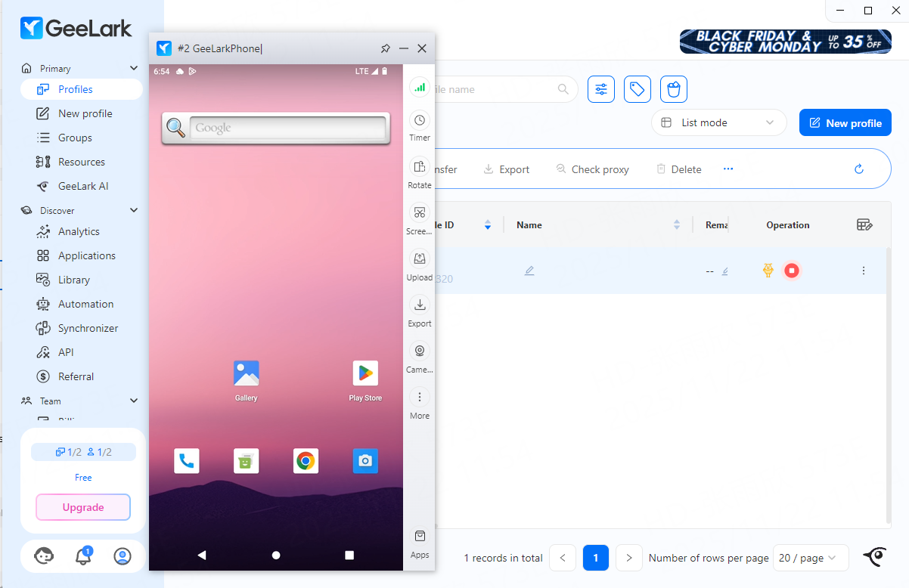Screen dimensions: 909x588
Task: Pin the GeeLarkPhone window
Action: point(385,48)
